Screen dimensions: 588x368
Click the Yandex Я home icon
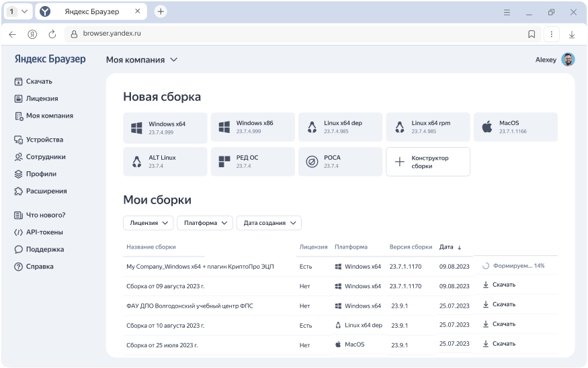tap(32, 34)
